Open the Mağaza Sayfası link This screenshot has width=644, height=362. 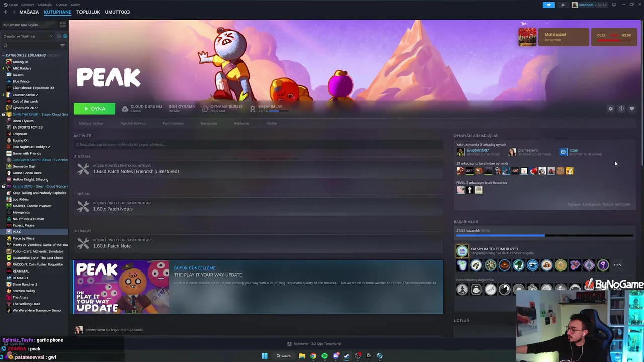click(91, 123)
